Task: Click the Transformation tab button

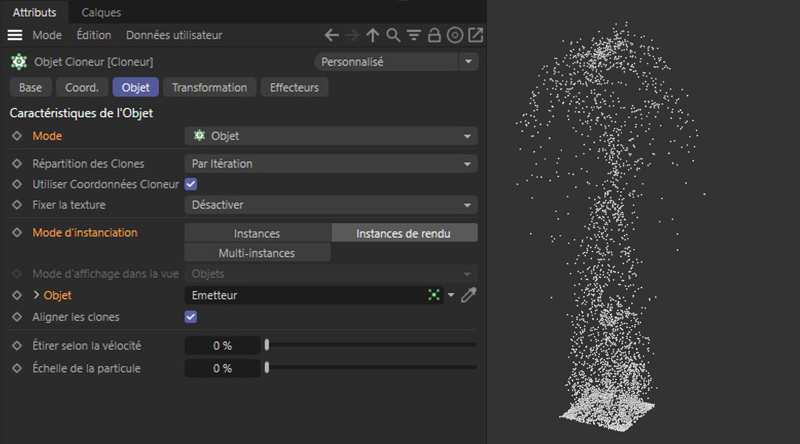Action: point(209,87)
